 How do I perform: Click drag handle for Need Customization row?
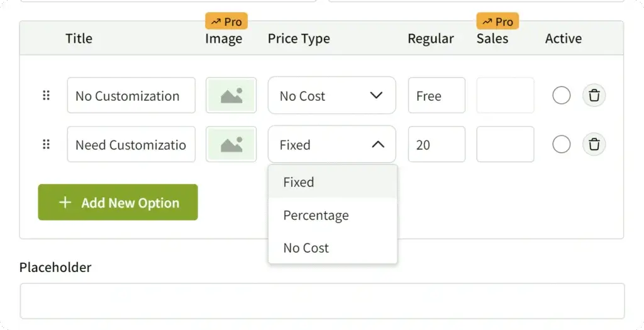pyautogui.click(x=46, y=145)
